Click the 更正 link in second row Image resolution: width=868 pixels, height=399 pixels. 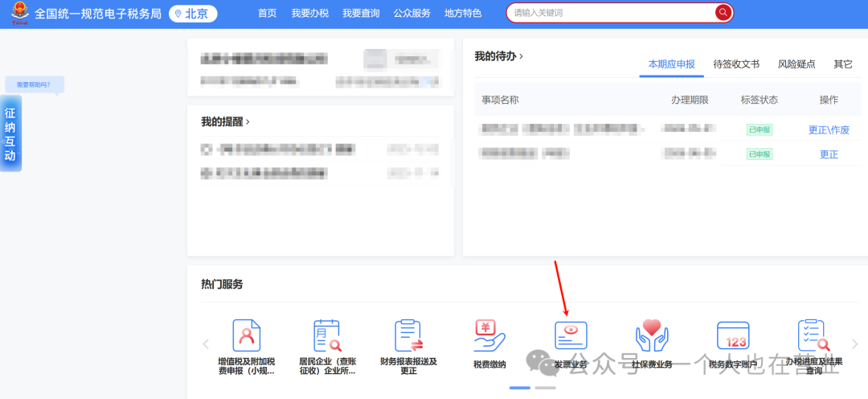click(x=829, y=154)
